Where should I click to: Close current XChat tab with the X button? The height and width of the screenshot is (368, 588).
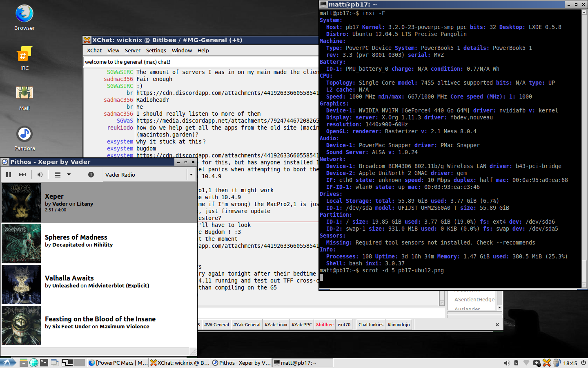click(x=497, y=325)
